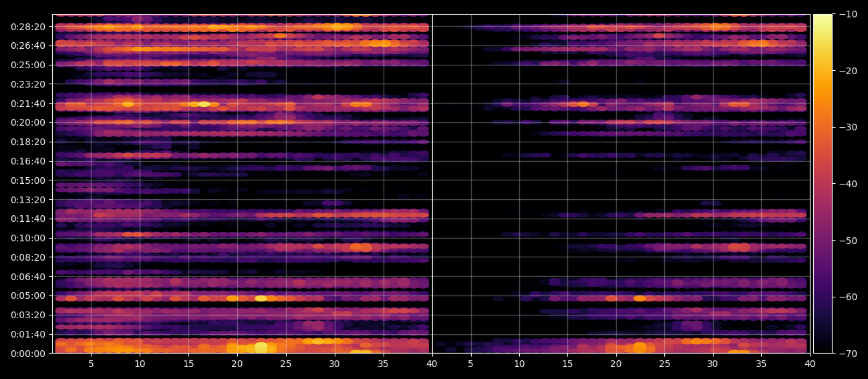This screenshot has height=379, width=868.
Task: Click the 0:08:20 time axis label
Action: click(28, 257)
